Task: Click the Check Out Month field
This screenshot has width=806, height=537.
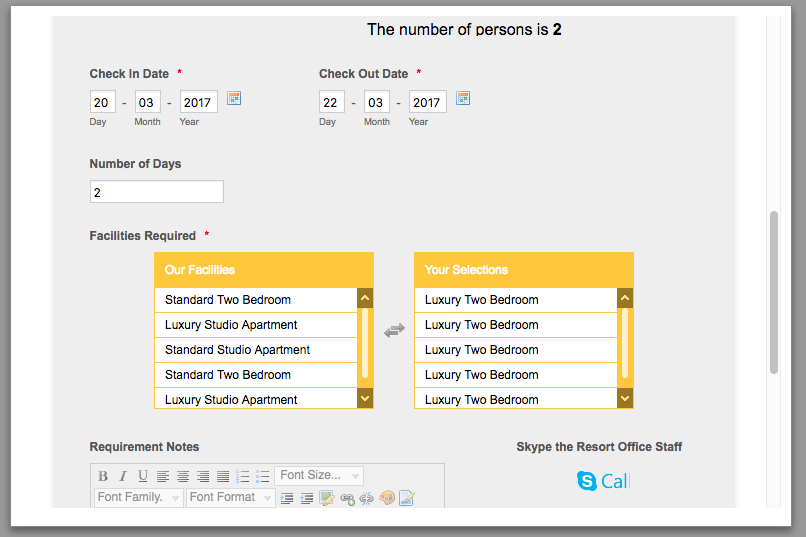Action: click(x=377, y=102)
